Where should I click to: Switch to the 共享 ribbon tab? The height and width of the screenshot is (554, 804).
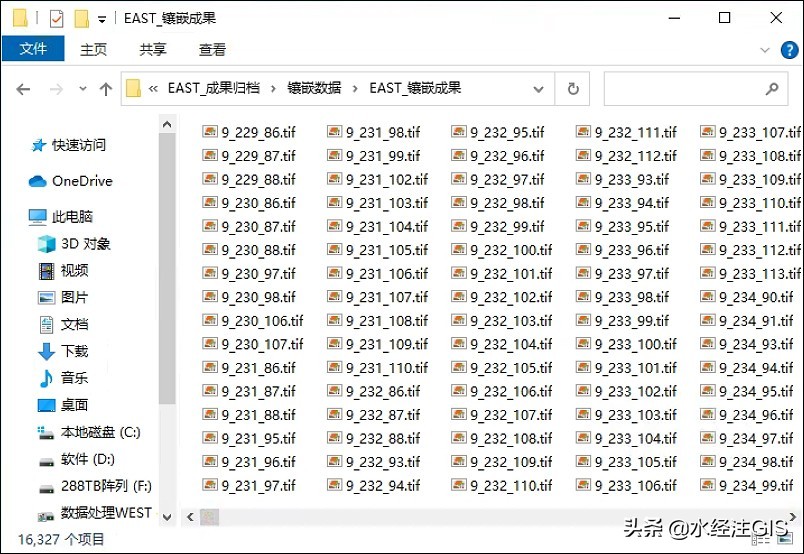coord(153,49)
